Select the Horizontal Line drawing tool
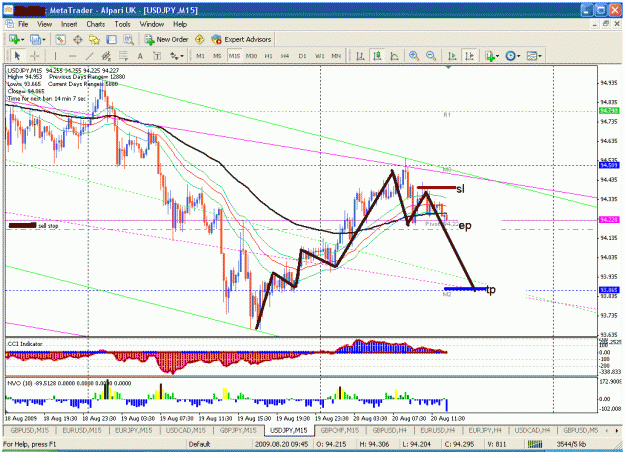The width and height of the screenshot is (625, 452). [x=72, y=56]
